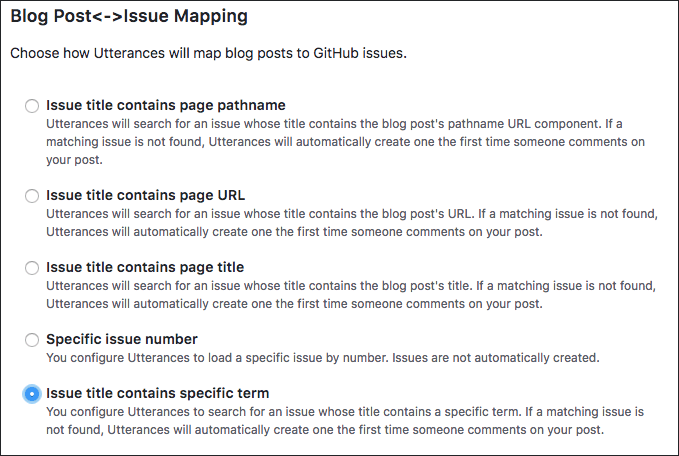Image resolution: width=679 pixels, height=456 pixels.
Task: Click the 'Issue title contains page pathname' label
Action: (166, 105)
